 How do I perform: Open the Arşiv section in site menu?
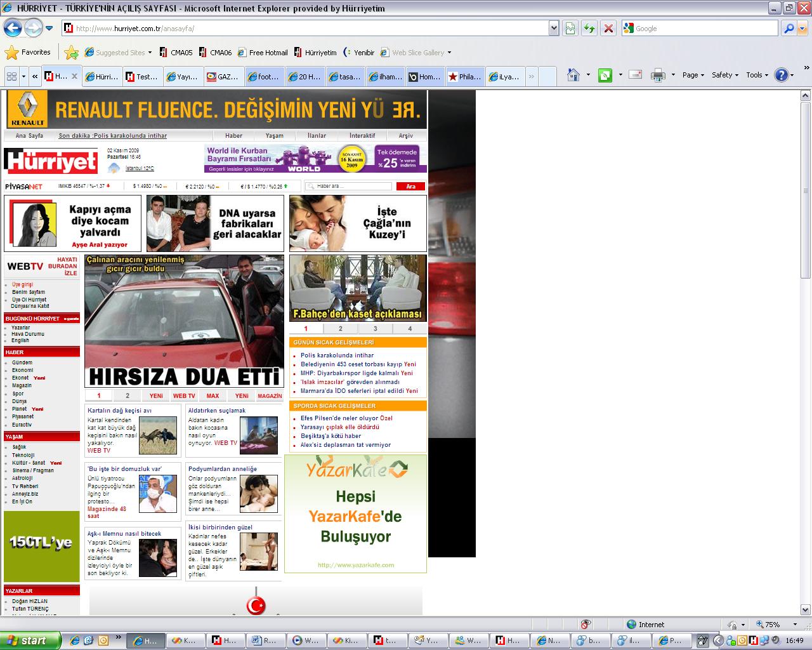click(x=406, y=136)
